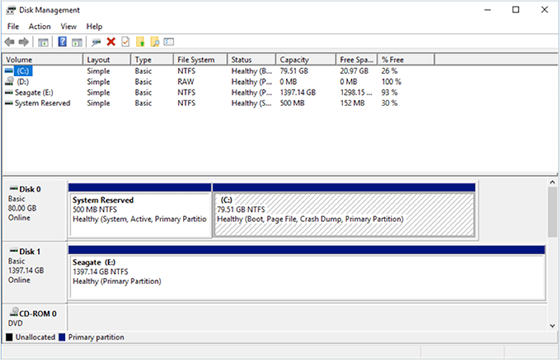
Task: Click the Disk 0 label panel
Action: click(x=34, y=211)
